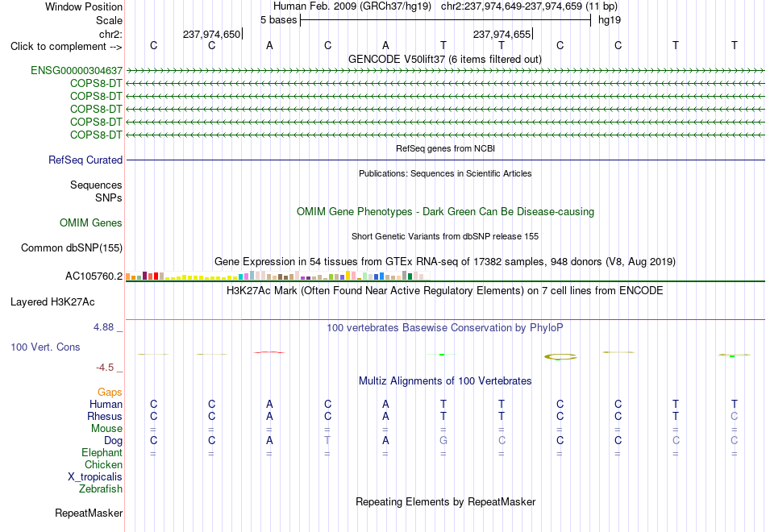Click the chr2:237,974,649-237,974,659 position text
The width and height of the screenshot is (766, 532).
tap(529, 6)
